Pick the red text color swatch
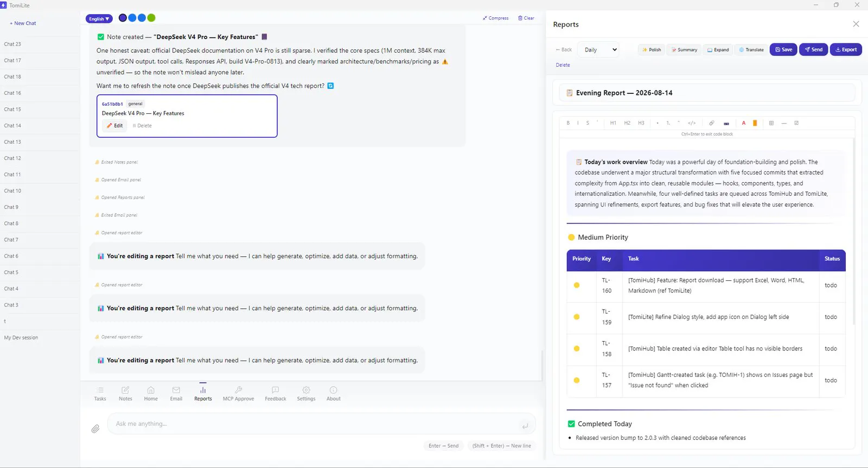The image size is (868, 468). (744, 123)
